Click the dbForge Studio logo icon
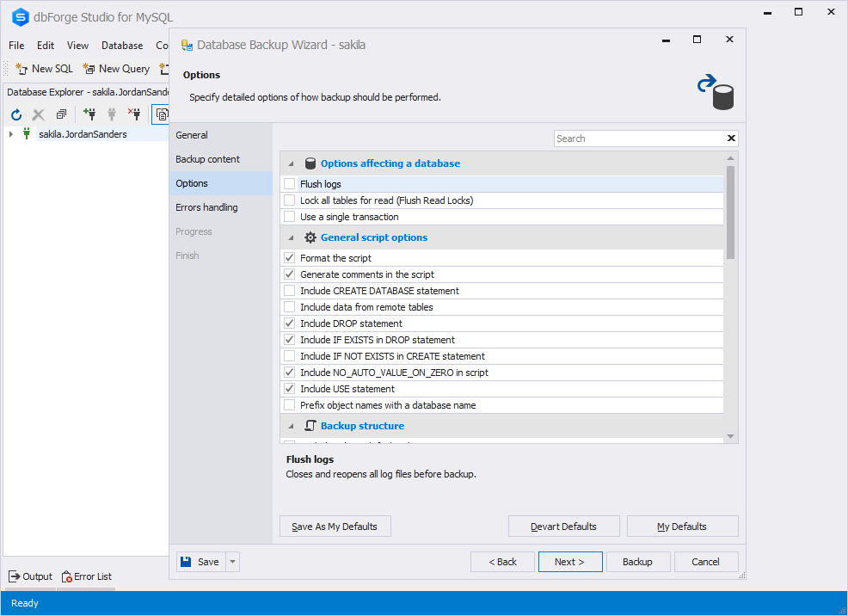This screenshot has height=616, width=848. click(x=20, y=17)
